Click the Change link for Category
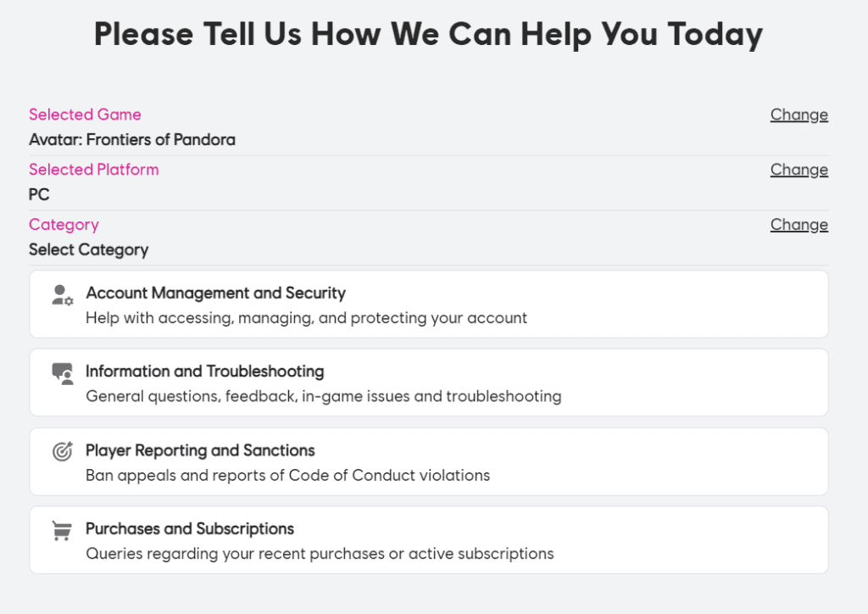The width and height of the screenshot is (868, 614). pos(798,224)
